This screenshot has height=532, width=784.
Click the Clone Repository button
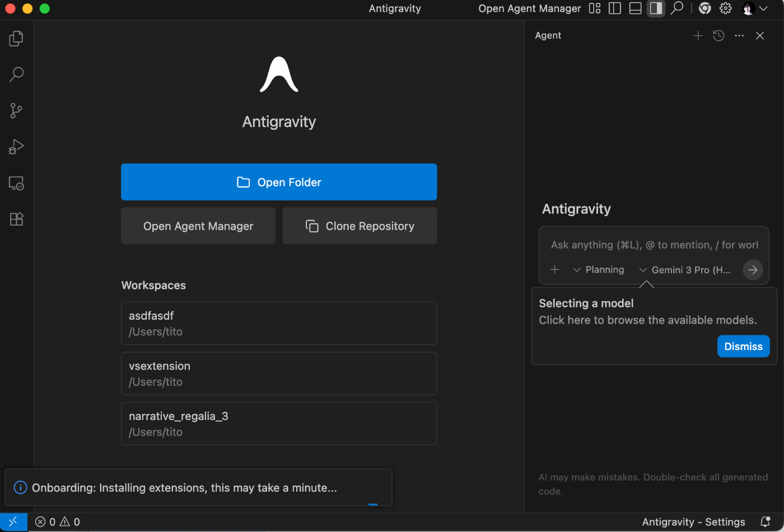click(360, 226)
